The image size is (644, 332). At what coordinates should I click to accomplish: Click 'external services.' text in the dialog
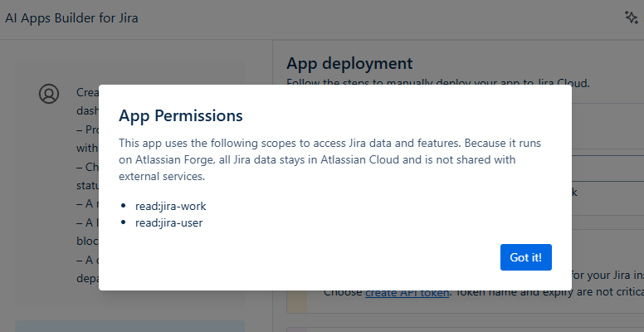pyautogui.click(x=161, y=177)
